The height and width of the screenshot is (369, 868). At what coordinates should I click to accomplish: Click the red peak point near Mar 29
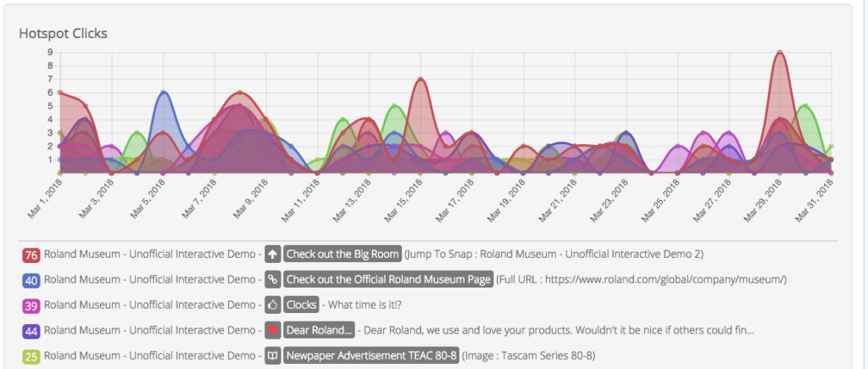pos(779,53)
